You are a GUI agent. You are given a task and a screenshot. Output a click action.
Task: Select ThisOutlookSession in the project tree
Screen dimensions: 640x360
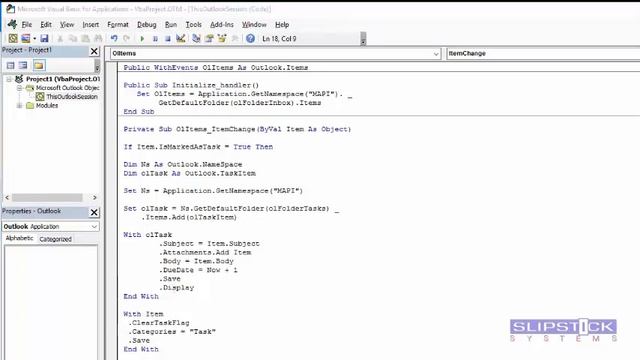(72, 97)
